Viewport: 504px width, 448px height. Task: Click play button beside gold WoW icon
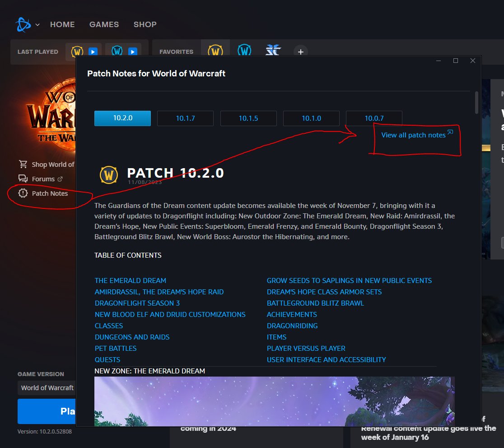[x=93, y=52]
